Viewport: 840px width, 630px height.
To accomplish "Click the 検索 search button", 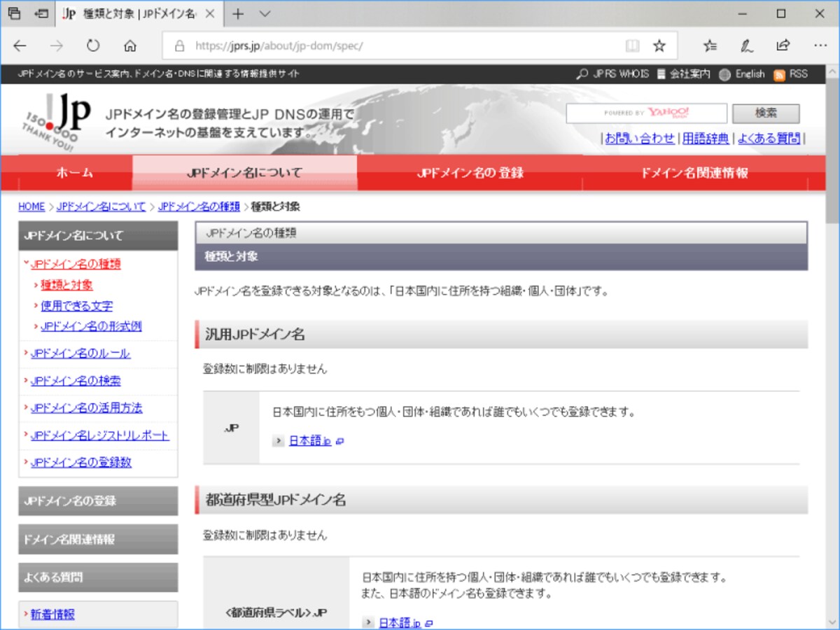I will coord(766,113).
